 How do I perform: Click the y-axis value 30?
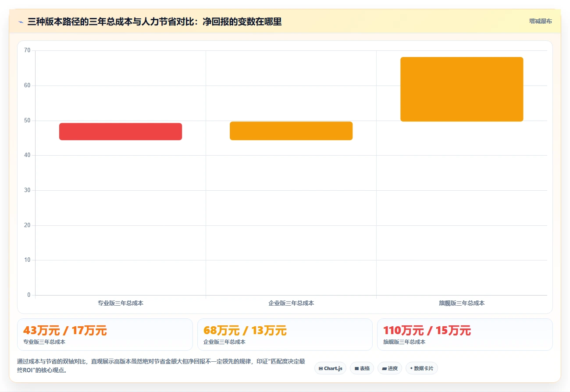coord(27,190)
